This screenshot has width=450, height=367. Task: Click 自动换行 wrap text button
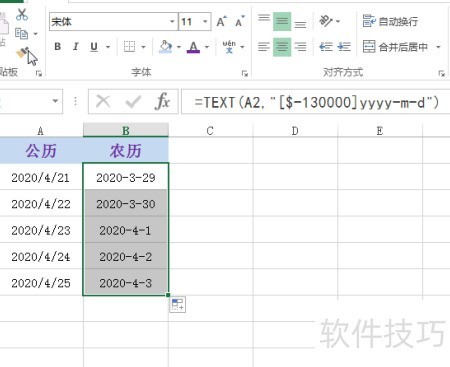point(390,22)
